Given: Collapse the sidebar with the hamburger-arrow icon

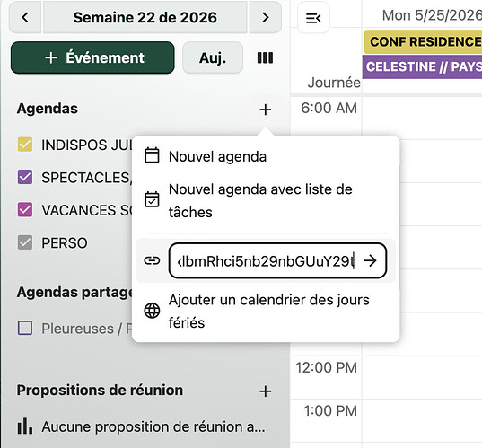Looking at the screenshot, I should [313, 18].
